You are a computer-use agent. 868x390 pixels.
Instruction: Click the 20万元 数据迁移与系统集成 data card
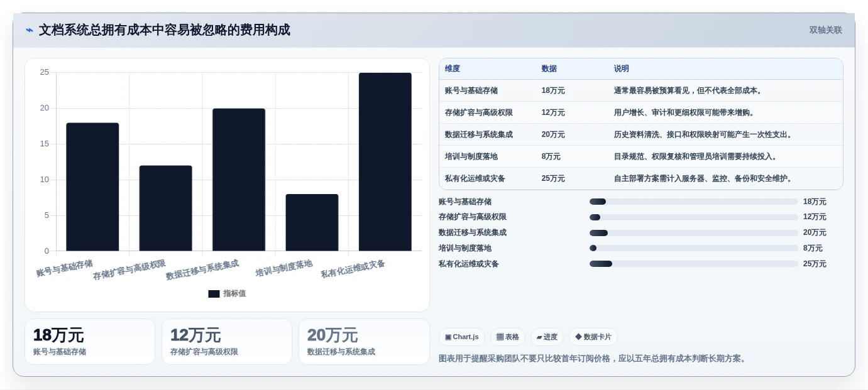point(364,342)
